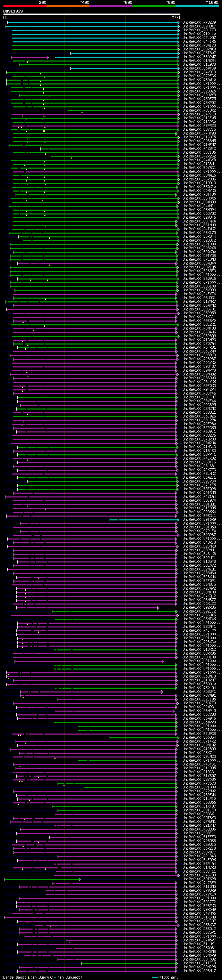Select the UniRef100_A9MAU2 label
Viewport: 222px width, 980px height.
point(199,374)
